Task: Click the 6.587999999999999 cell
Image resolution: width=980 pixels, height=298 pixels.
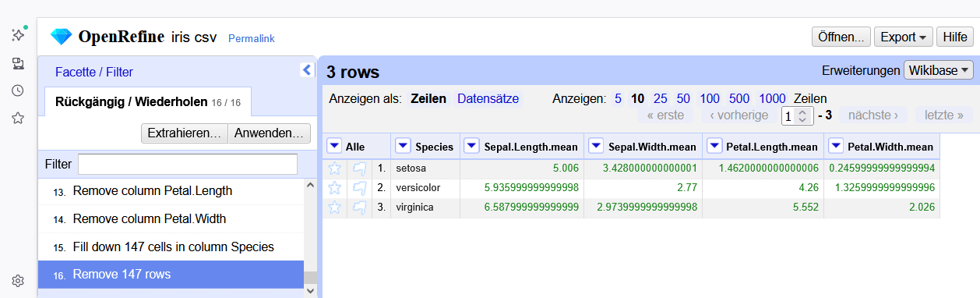Action: pos(522,208)
